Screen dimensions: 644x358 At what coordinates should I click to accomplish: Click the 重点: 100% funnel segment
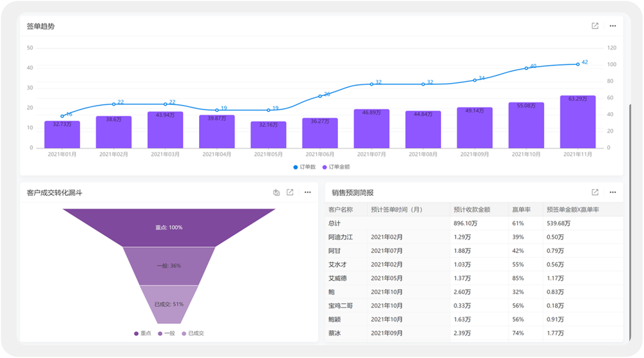[169, 227]
